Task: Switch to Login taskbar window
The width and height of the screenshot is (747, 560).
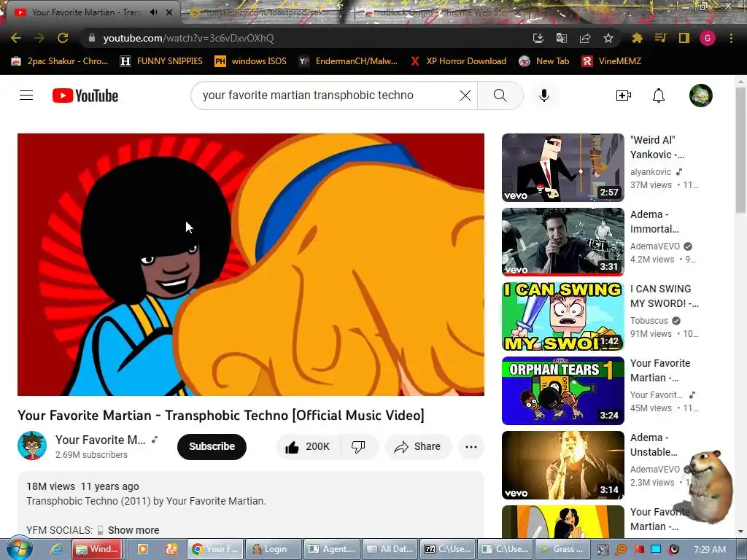Action: click(x=274, y=549)
